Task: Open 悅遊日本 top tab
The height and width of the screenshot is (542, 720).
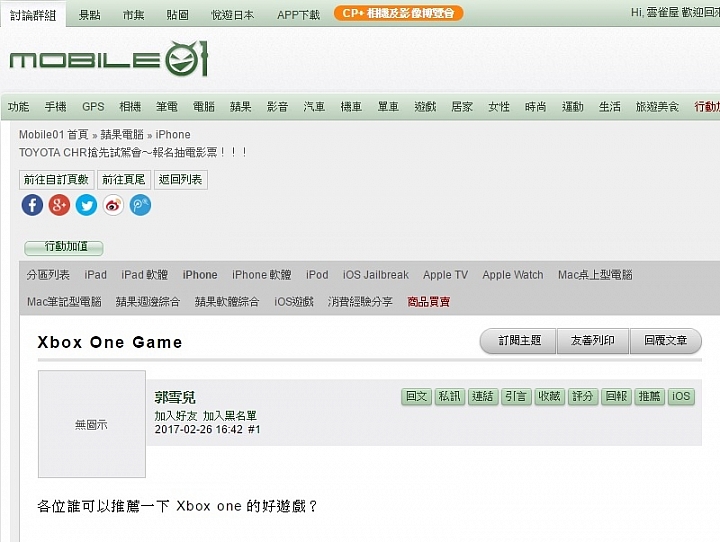Action: coord(232,15)
